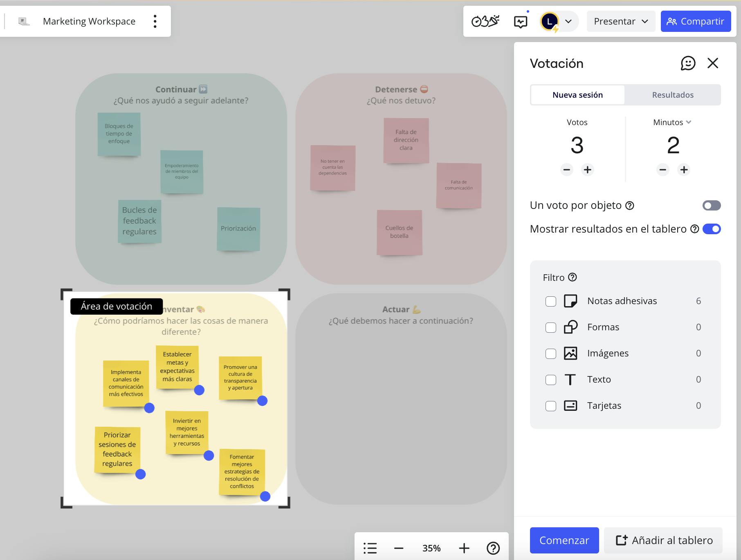
Task: Open the Presentar dropdown
Action: [x=621, y=21]
